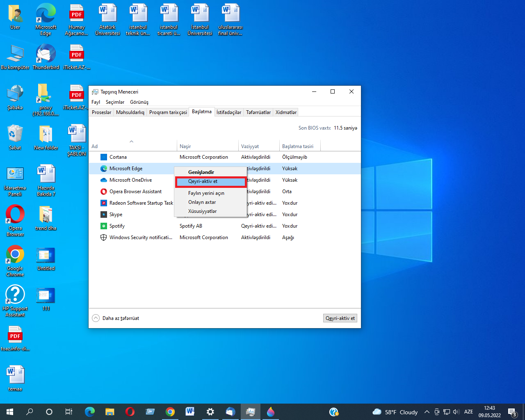Open Thunderbird desktop shortcut
The image size is (525, 420).
point(46,57)
